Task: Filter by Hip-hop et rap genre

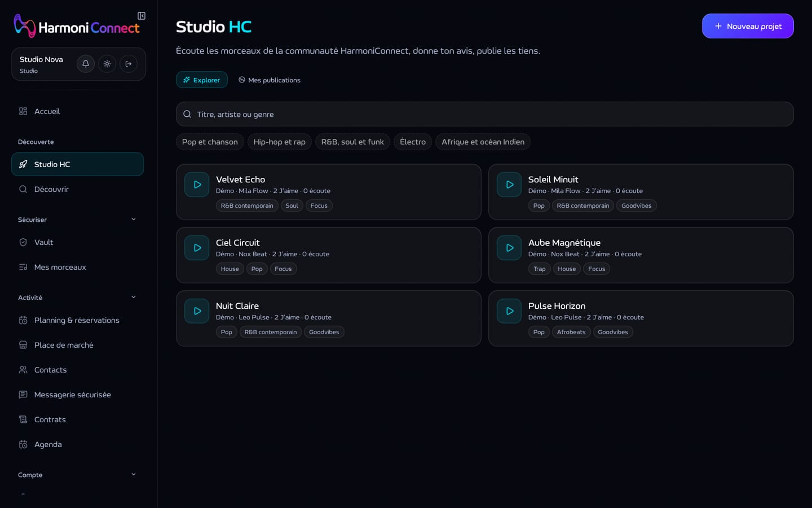Action: [279, 142]
